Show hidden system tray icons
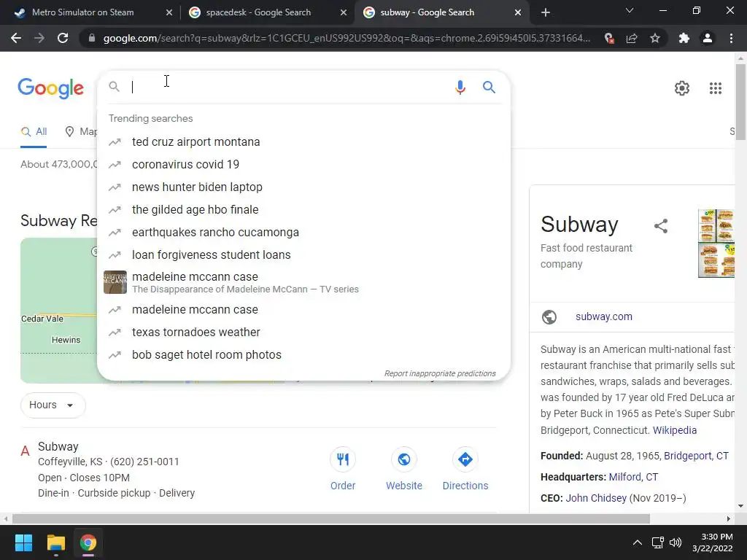 pyautogui.click(x=637, y=542)
